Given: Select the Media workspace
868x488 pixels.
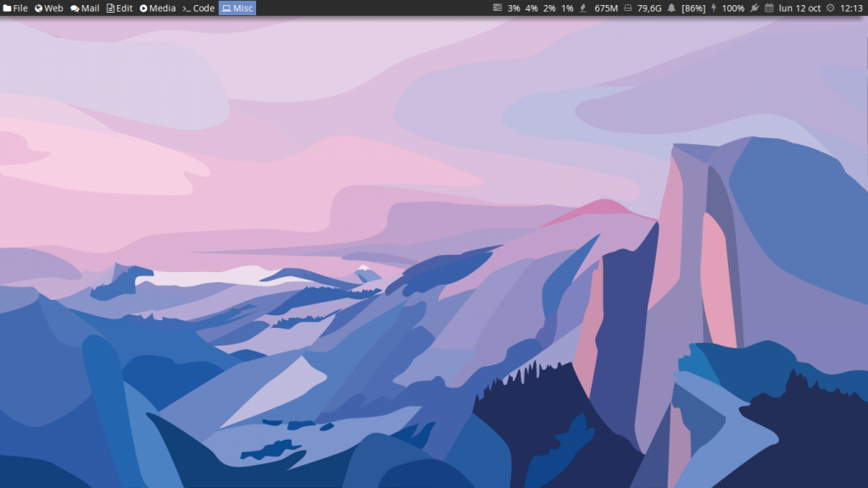Looking at the screenshot, I should pyautogui.click(x=158, y=8).
